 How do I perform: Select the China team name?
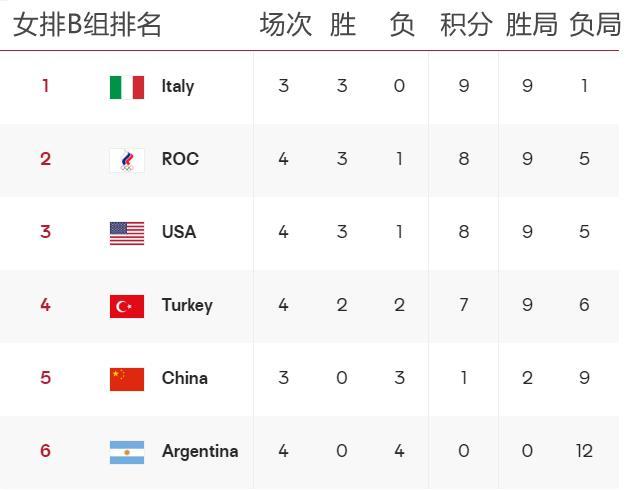tap(185, 378)
